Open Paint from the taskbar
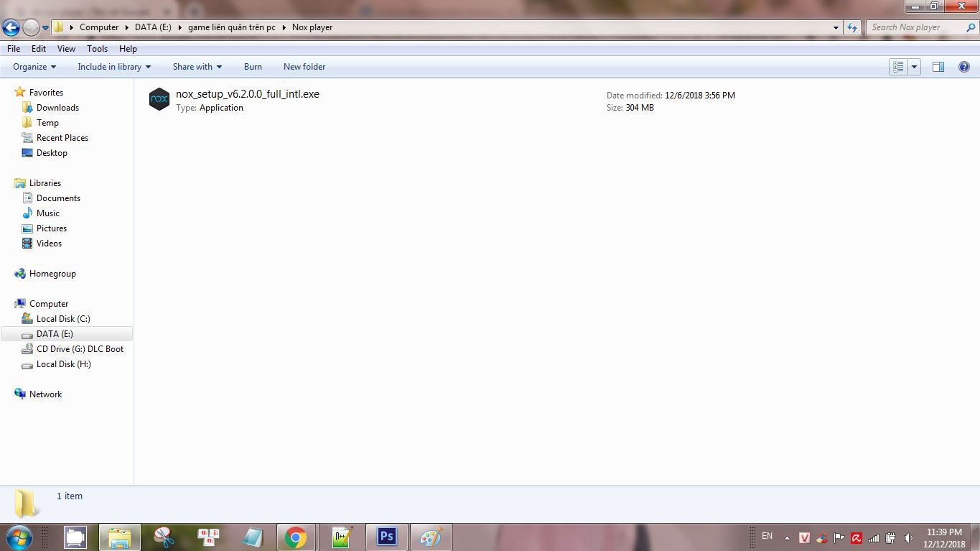Image resolution: width=980 pixels, height=551 pixels. click(x=431, y=537)
